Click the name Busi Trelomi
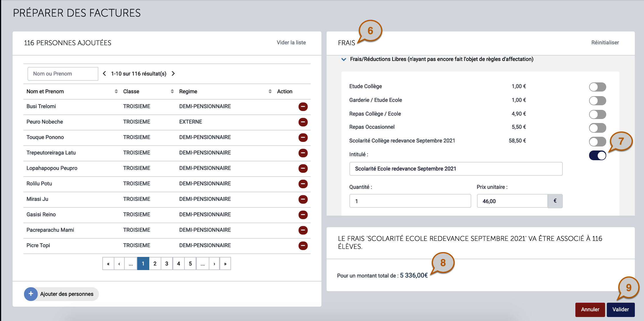This screenshot has height=321, width=644. click(41, 106)
